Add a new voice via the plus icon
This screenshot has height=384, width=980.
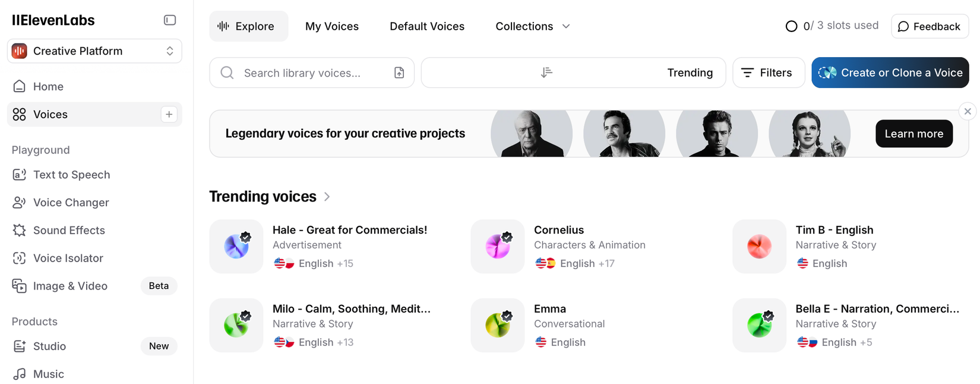pos(169,114)
